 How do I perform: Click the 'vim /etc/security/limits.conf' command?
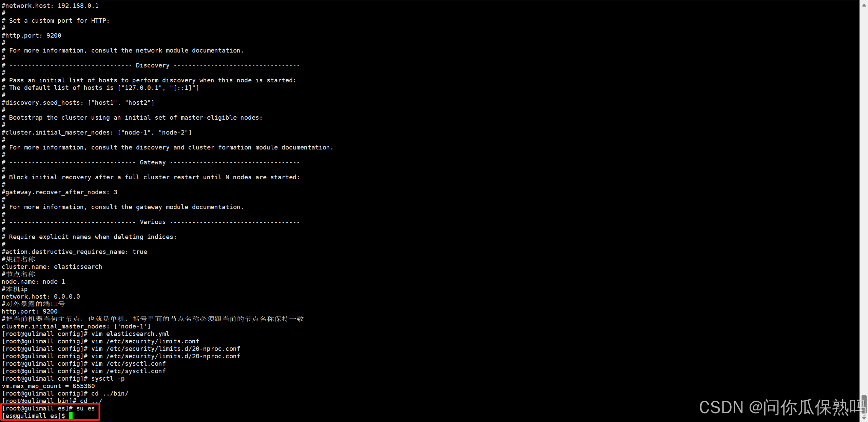145,341
